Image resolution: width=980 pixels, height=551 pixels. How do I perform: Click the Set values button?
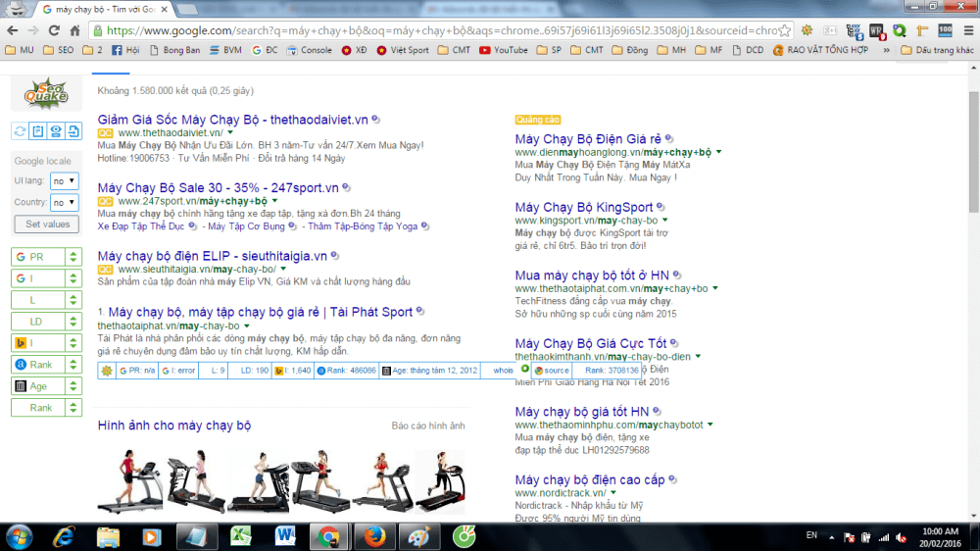47,224
